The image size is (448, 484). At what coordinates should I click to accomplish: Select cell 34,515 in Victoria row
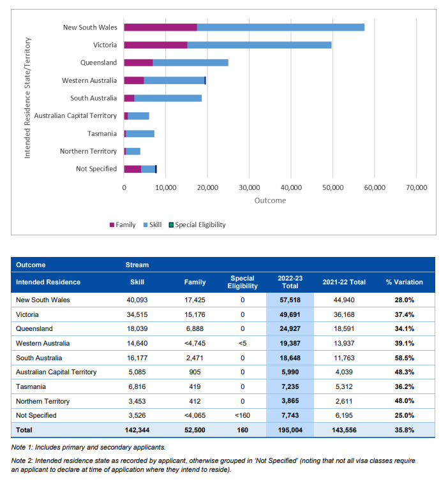(137, 315)
